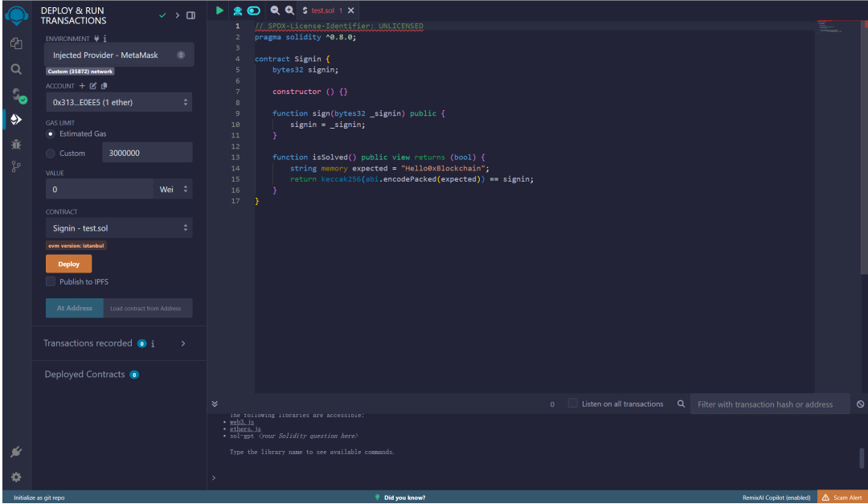
Task: Copy the account address icon
Action: (x=104, y=86)
